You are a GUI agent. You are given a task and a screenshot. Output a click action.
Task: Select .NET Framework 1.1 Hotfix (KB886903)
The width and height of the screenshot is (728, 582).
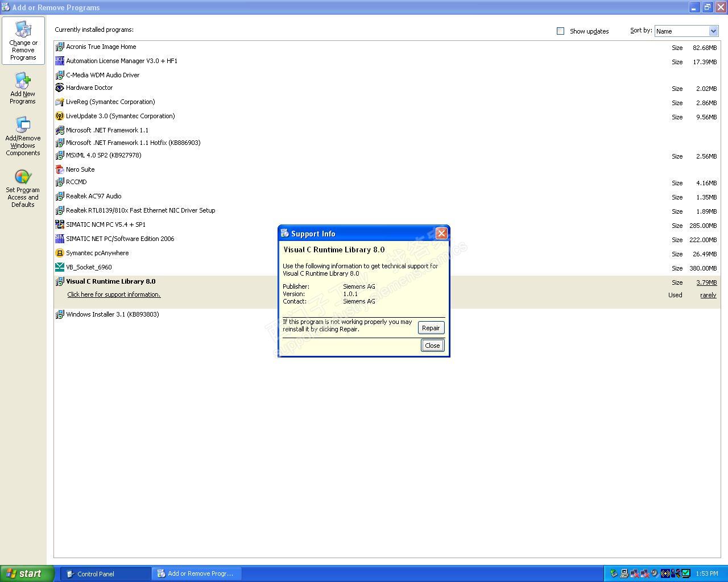point(387,143)
